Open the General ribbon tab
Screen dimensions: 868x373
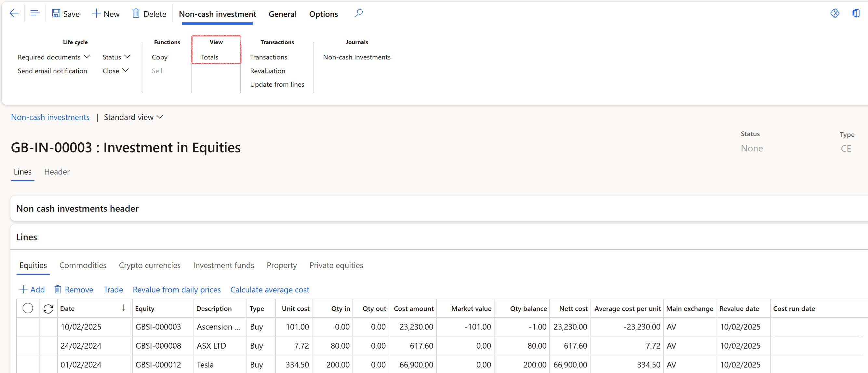(282, 14)
